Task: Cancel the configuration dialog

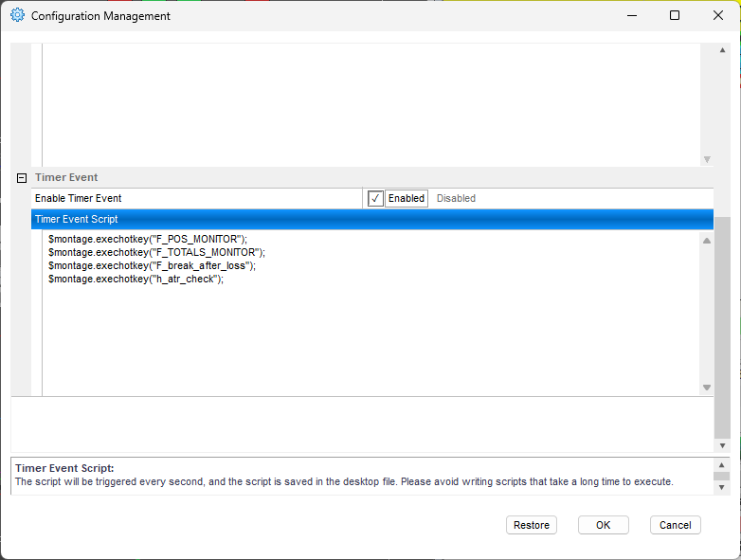Action: point(675,525)
